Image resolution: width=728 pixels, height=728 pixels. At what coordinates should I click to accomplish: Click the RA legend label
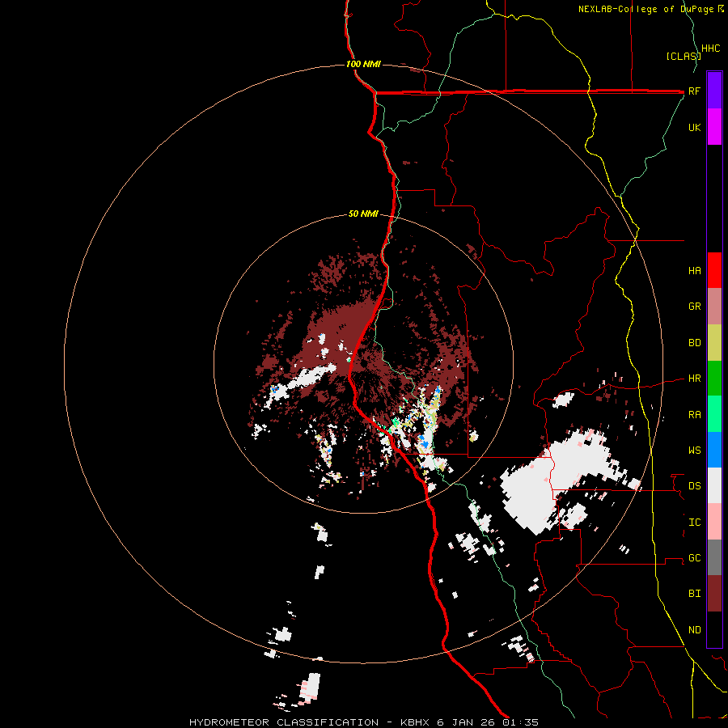(694, 415)
